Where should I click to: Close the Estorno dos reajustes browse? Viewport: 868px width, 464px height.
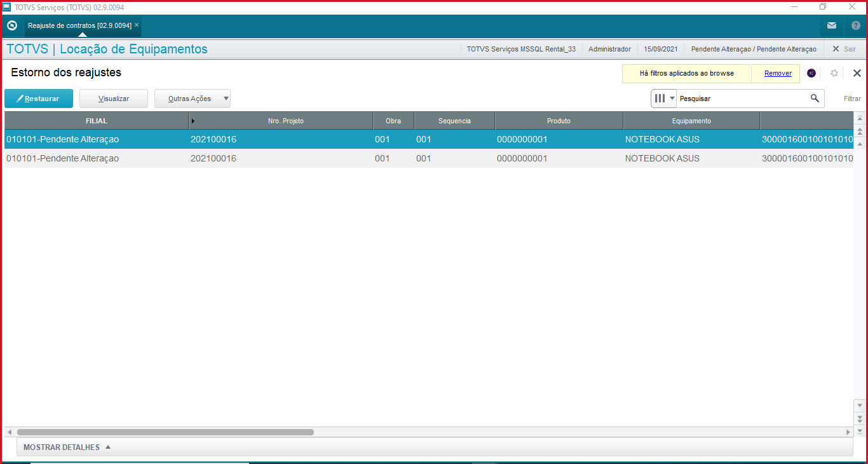click(x=857, y=73)
